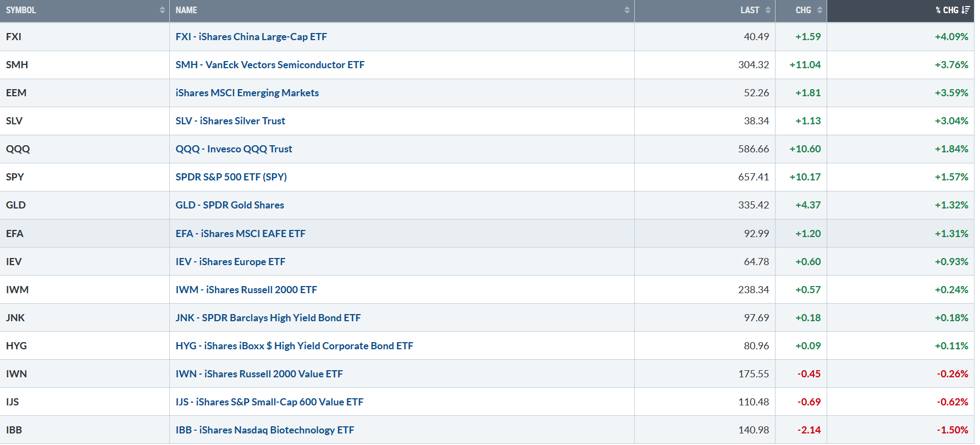Screen dimensions: 980x445
Task: Open SPDR S&P 500 ETF (SPY) link
Action: pos(231,177)
